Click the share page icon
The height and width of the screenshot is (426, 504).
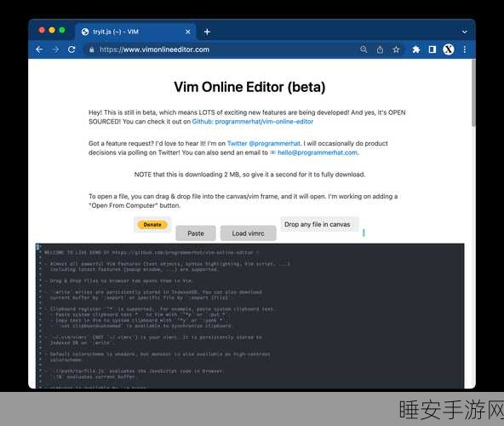pos(380,49)
